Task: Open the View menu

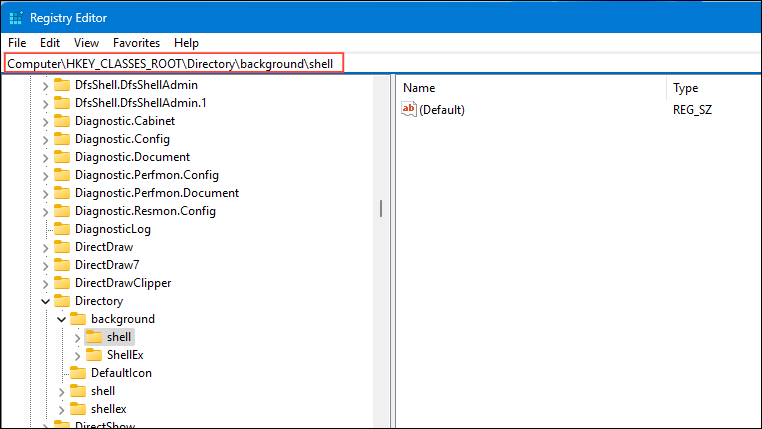Action: tap(86, 43)
